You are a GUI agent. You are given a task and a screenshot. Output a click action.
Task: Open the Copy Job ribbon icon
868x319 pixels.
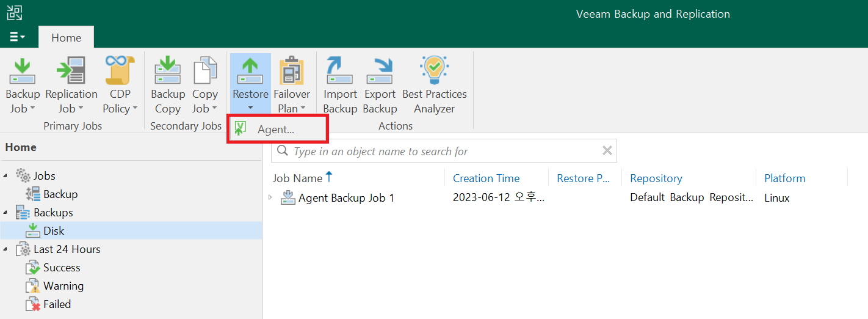point(205,71)
